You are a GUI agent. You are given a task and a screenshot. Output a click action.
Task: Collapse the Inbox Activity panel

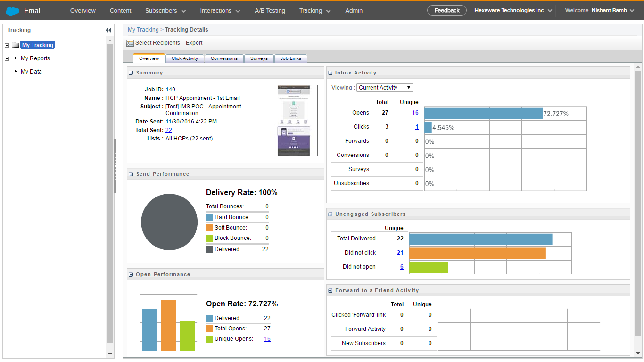330,73
